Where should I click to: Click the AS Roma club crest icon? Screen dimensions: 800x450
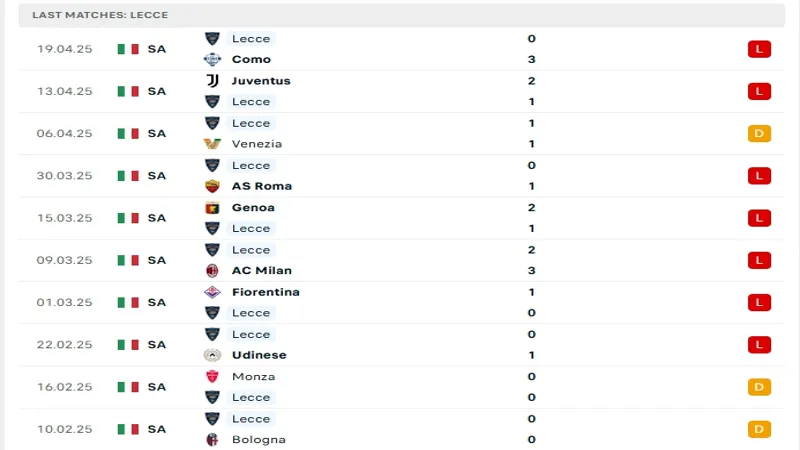[x=212, y=186]
